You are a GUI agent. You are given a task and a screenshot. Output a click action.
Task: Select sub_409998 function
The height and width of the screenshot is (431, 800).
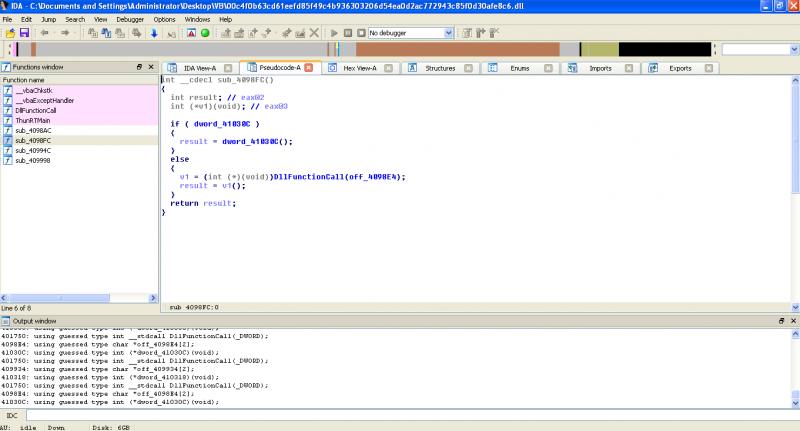(79, 160)
